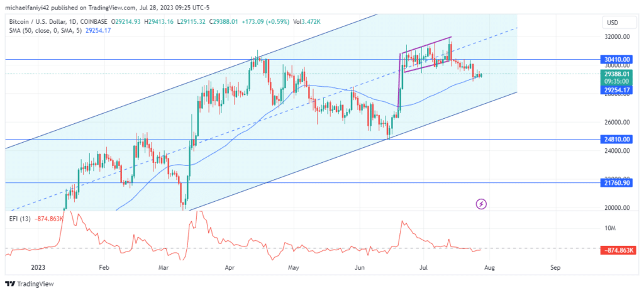Click the Apr label on time axis
Viewport: 644px width, 293px height.
(230, 268)
